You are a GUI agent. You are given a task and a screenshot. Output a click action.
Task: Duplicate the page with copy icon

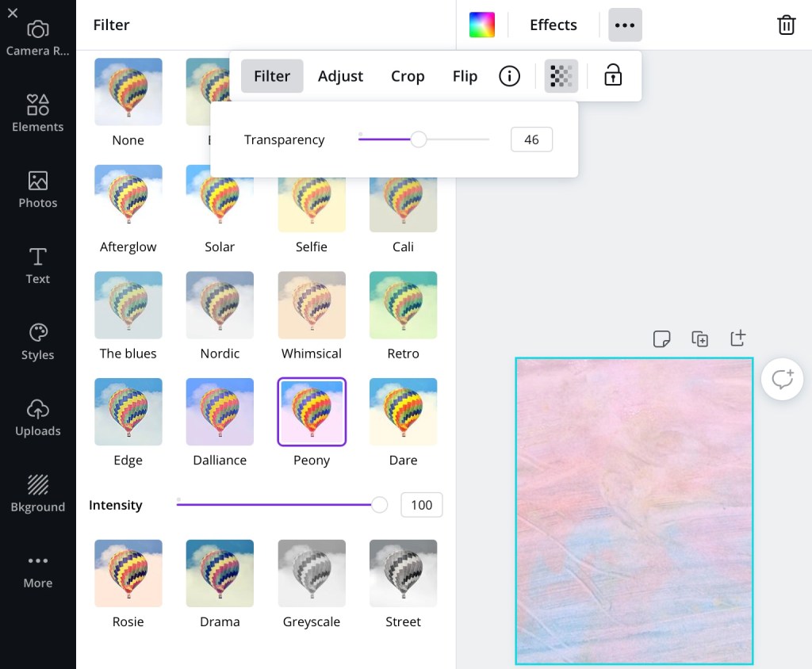tap(699, 339)
